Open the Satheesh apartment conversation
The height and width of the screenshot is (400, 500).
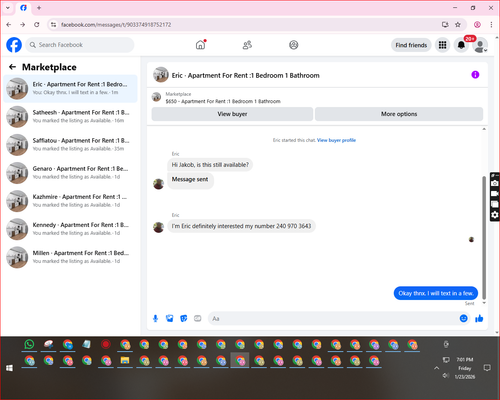(x=70, y=117)
